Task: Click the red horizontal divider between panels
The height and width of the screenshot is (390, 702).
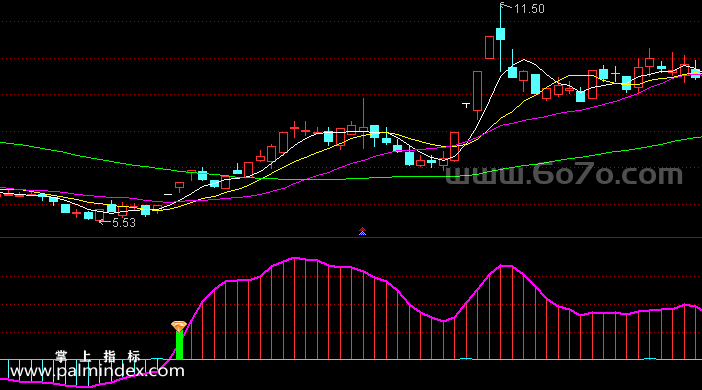Action: (x=351, y=238)
